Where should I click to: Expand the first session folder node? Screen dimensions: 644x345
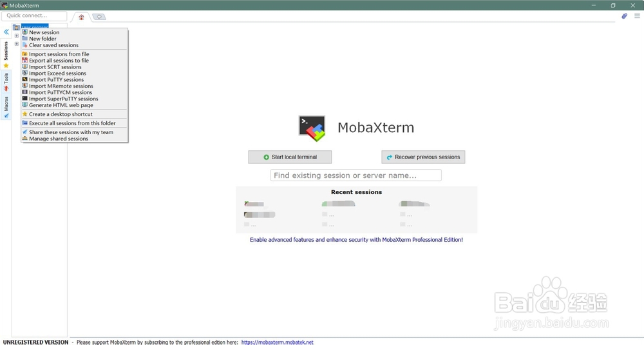pos(17,35)
